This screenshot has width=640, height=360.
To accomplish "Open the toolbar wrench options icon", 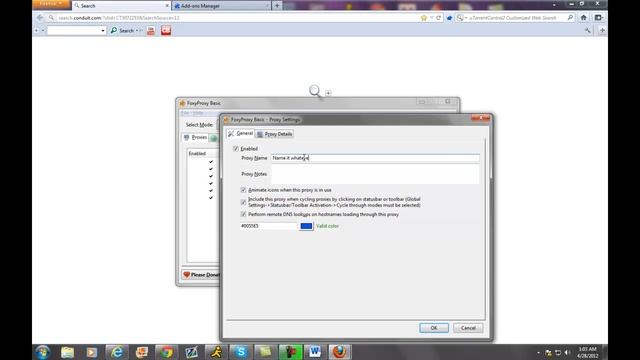I will click(x=588, y=31).
